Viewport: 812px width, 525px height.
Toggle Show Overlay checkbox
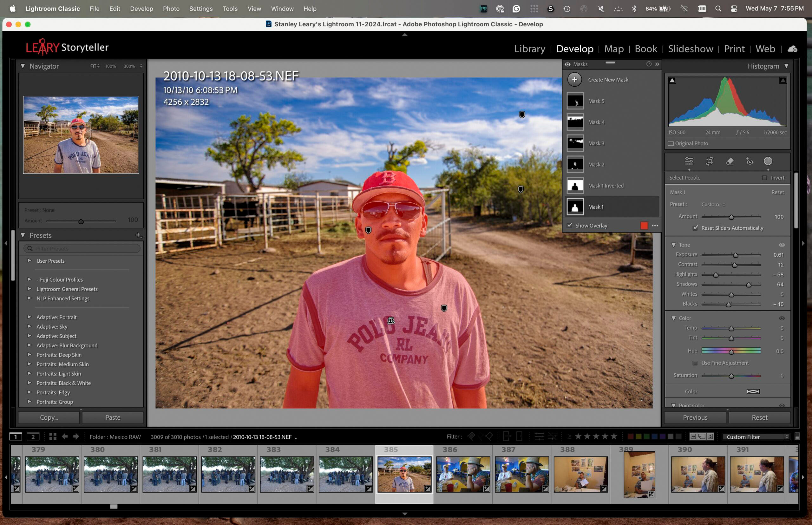pyautogui.click(x=569, y=225)
